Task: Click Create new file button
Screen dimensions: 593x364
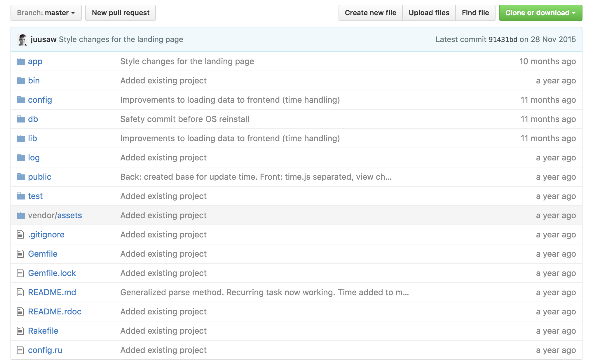Action: click(370, 13)
